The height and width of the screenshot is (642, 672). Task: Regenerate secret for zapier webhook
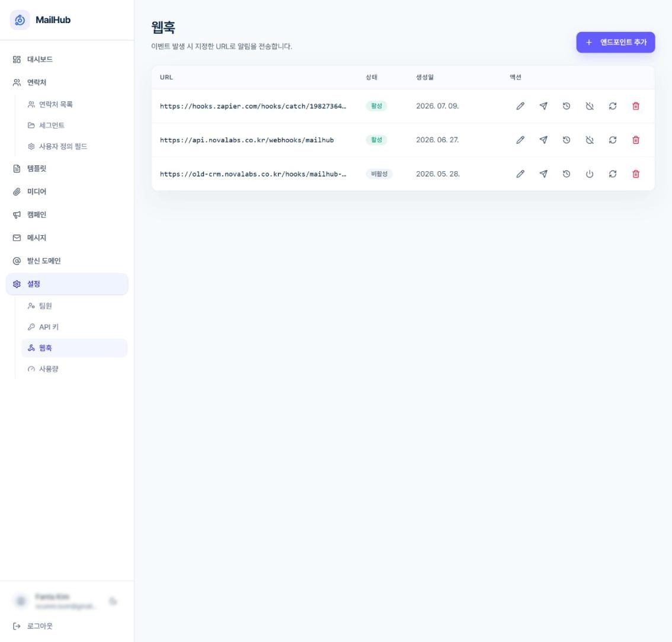tap(612, 106)
